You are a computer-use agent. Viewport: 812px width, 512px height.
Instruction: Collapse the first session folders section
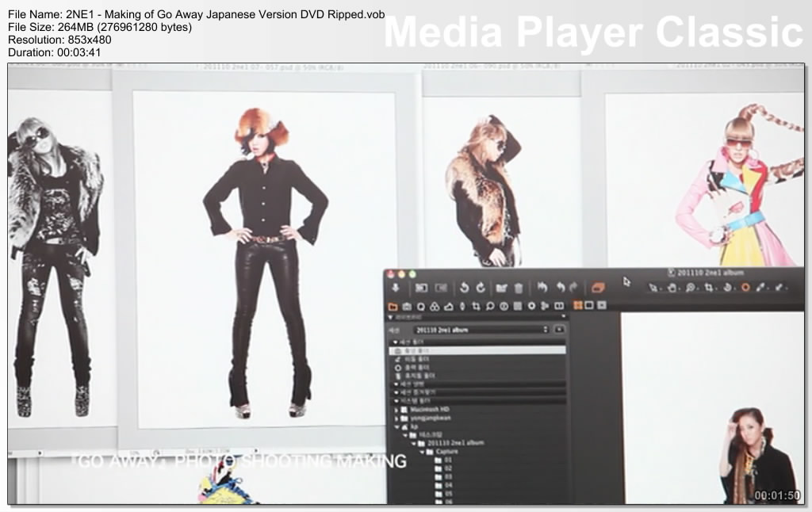pyautogui.click(x=396, y=342)
